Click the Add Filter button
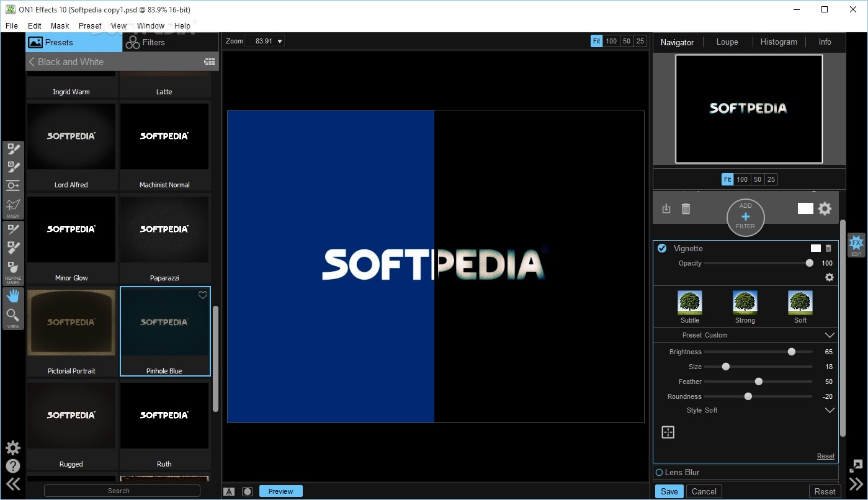Viewport: 868px width, 500px height. click(x=746, y=217)
